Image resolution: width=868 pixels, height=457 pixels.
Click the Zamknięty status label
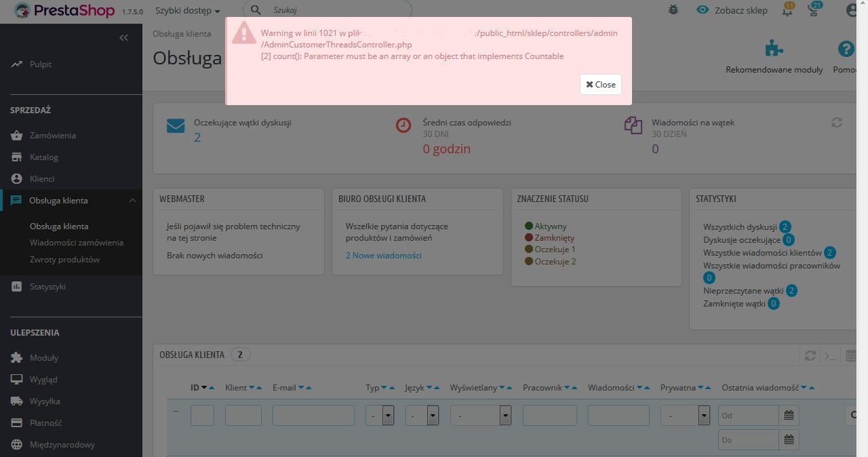pos(555,238)
